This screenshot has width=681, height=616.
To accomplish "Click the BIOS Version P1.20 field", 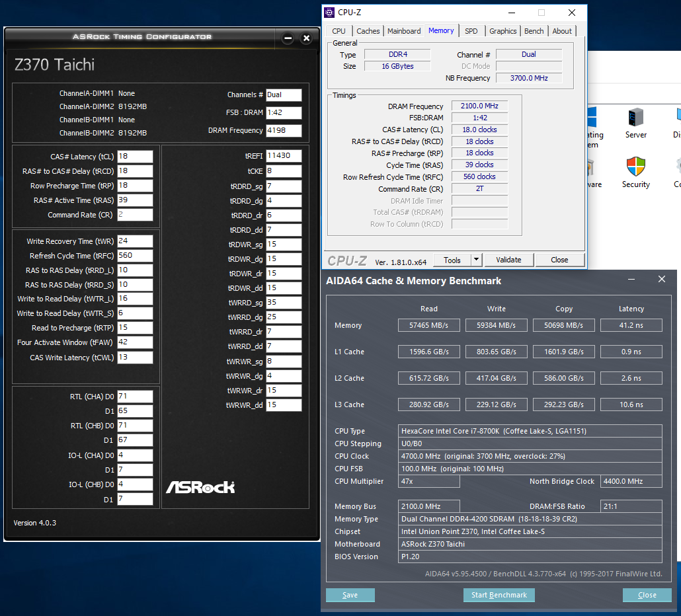I will (530, 557).
